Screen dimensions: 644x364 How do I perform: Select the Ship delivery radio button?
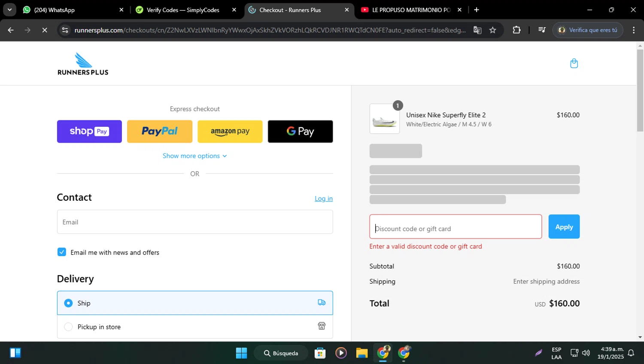pyautogui.click(x=68, y=303)
